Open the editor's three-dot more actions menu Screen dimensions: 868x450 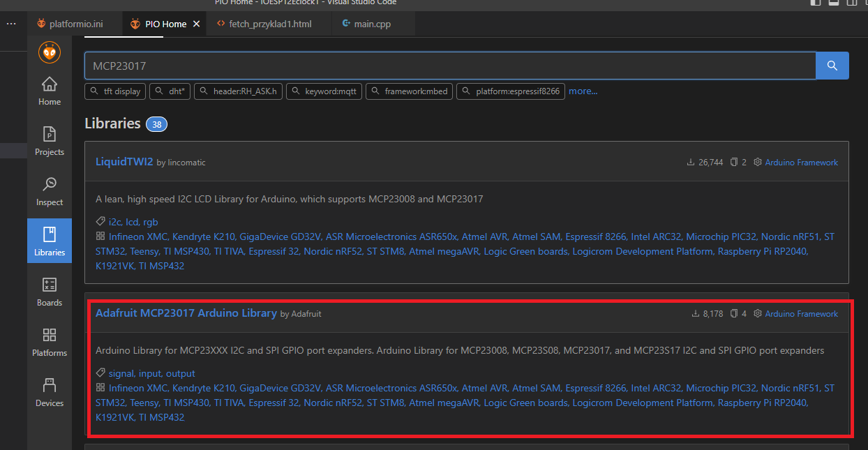click(11, 24)
